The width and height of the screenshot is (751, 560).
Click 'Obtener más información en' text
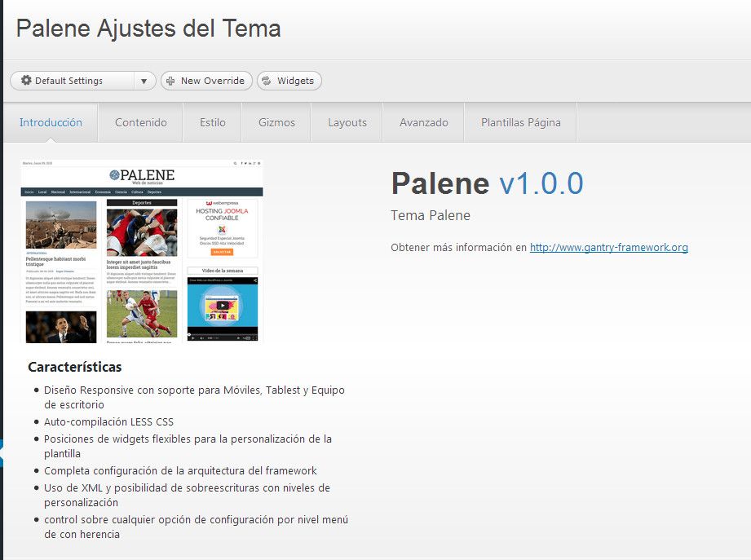point(458,248)
